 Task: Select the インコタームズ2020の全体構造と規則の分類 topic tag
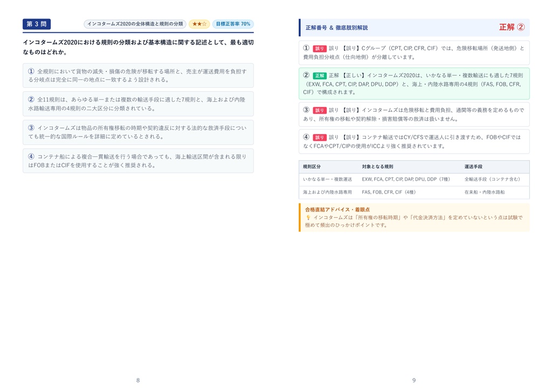pos(135,24)
